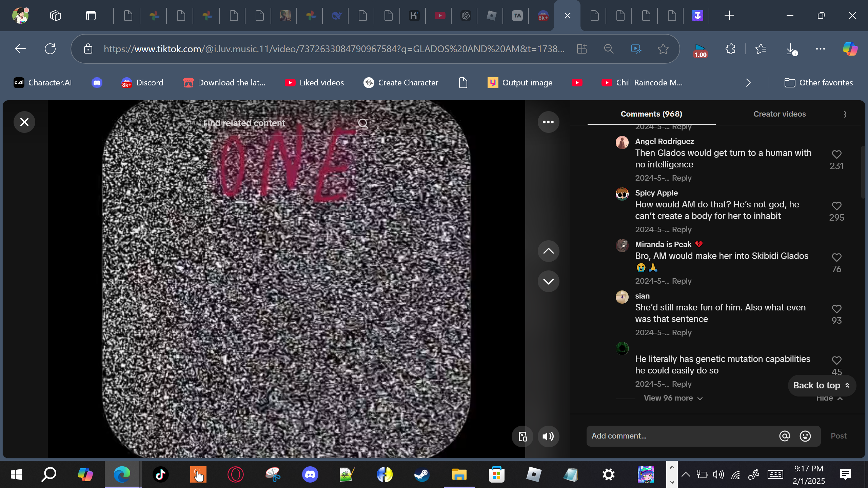The image size is (868, 488).
Task: Click the Find related content search icon
Action: (363, 123)
